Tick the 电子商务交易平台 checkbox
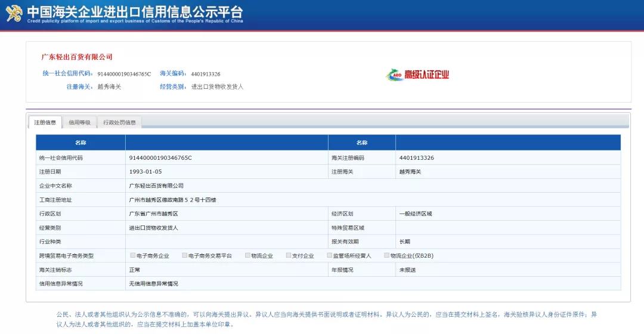Image resolution: width=644 pixels, height=334 pixels. point(185,255)
